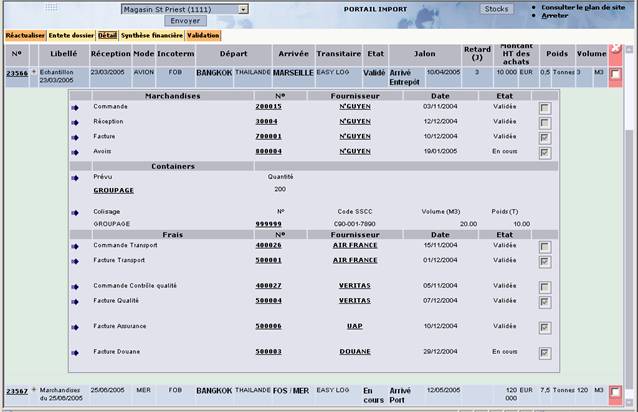Collapse dossier 23566 with the small expander
Screen dimensions: 638x412
(34, 72)
